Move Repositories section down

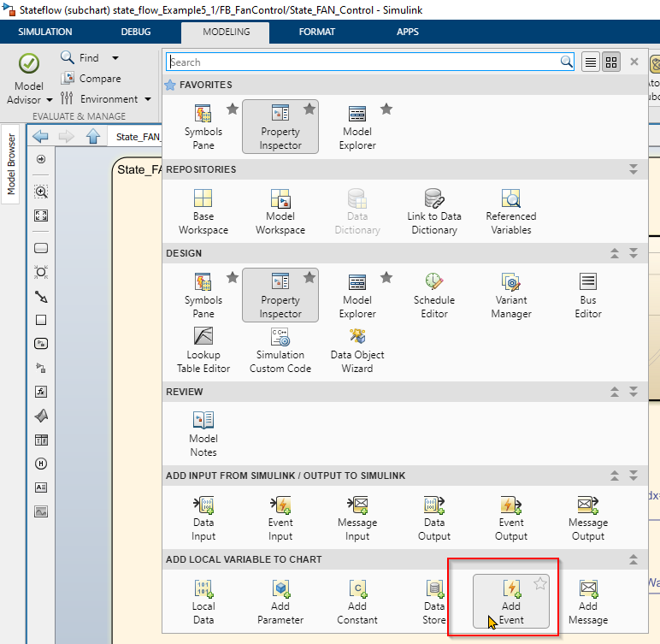633,169
